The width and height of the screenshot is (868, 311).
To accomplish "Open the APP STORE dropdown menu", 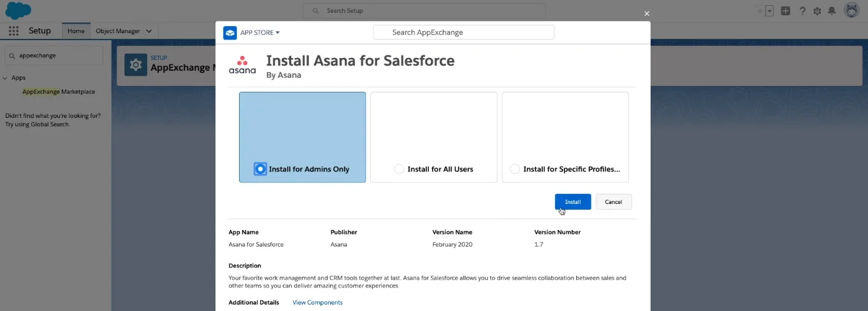I will pyautogui.click(x=260, y=33).
